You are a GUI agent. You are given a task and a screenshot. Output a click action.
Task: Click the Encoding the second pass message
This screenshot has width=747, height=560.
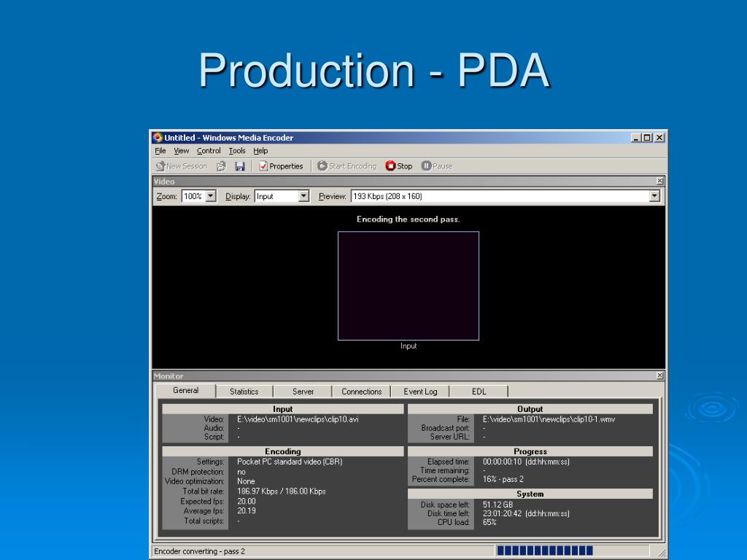[x=409, y=219]
